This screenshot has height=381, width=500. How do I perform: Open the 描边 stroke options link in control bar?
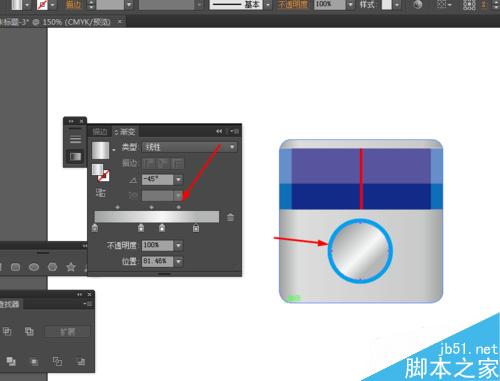[x=73, y=5]
